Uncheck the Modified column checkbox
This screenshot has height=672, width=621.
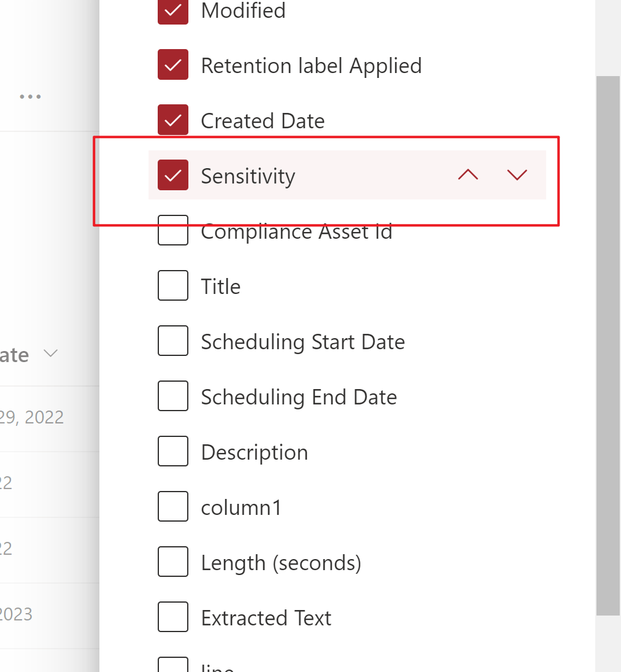coord(172,10)
